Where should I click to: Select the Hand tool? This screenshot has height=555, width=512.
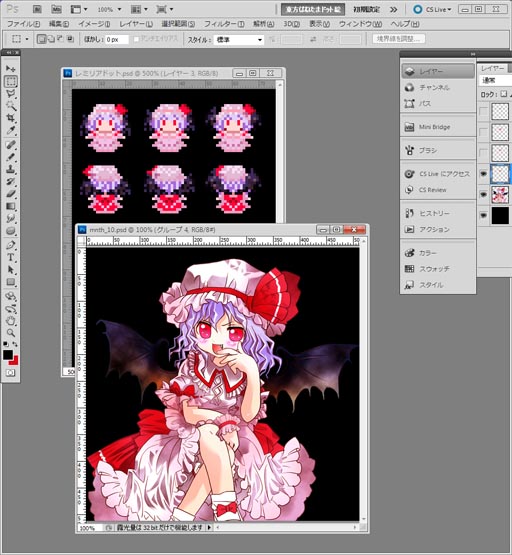[11, 321]
